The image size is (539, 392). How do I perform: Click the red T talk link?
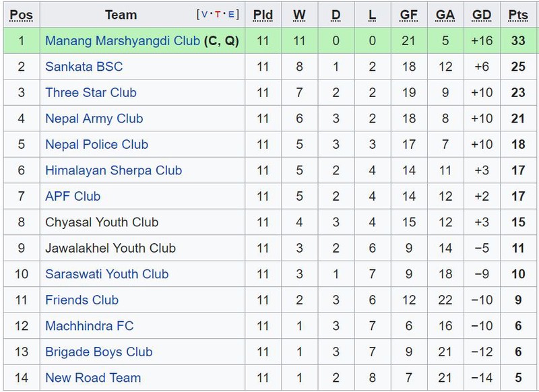coord(218,14)
